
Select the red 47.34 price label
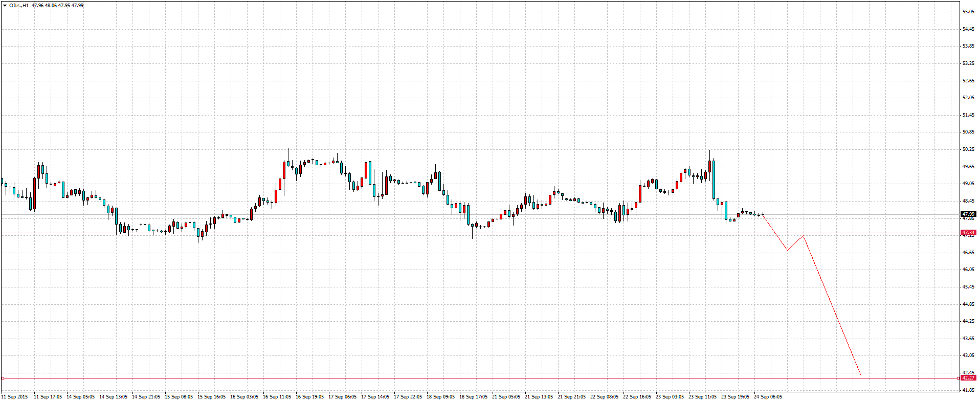[968, 233]
